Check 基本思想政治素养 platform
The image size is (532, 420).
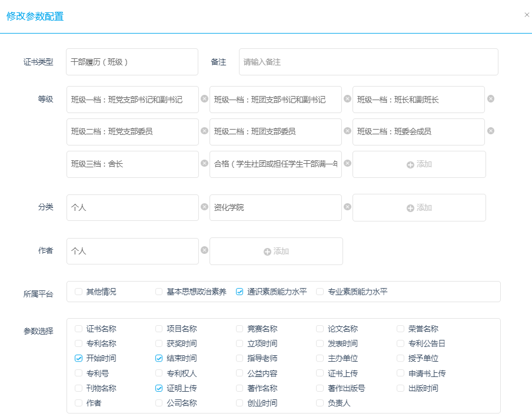159,292
